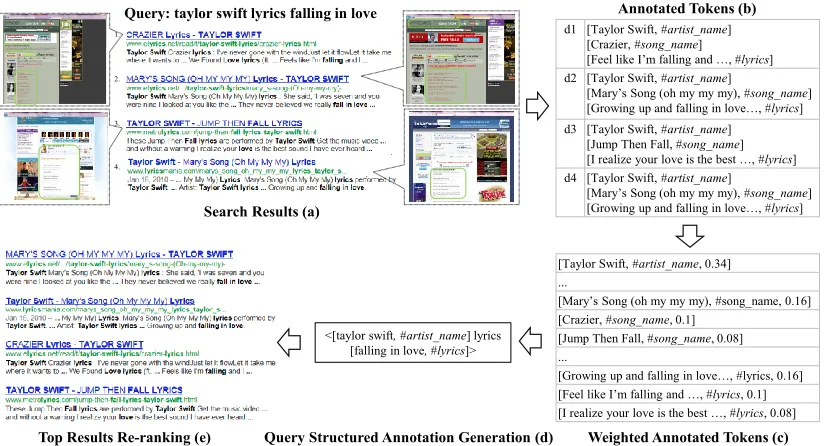
Task: Click the 'Weighted Annotated Tokens (c)' caption
Action: click(x=688, y=438)
